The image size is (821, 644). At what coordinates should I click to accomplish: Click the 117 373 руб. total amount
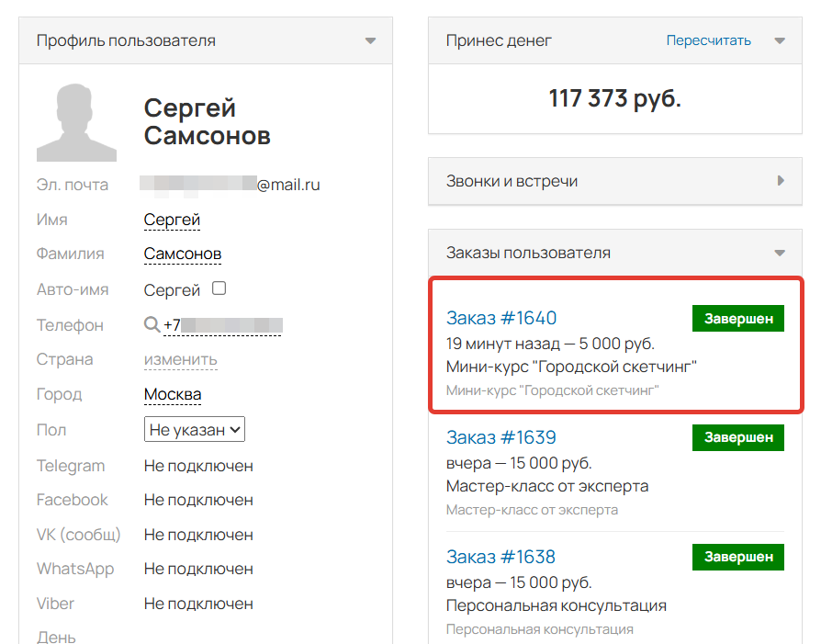(614, 98)
